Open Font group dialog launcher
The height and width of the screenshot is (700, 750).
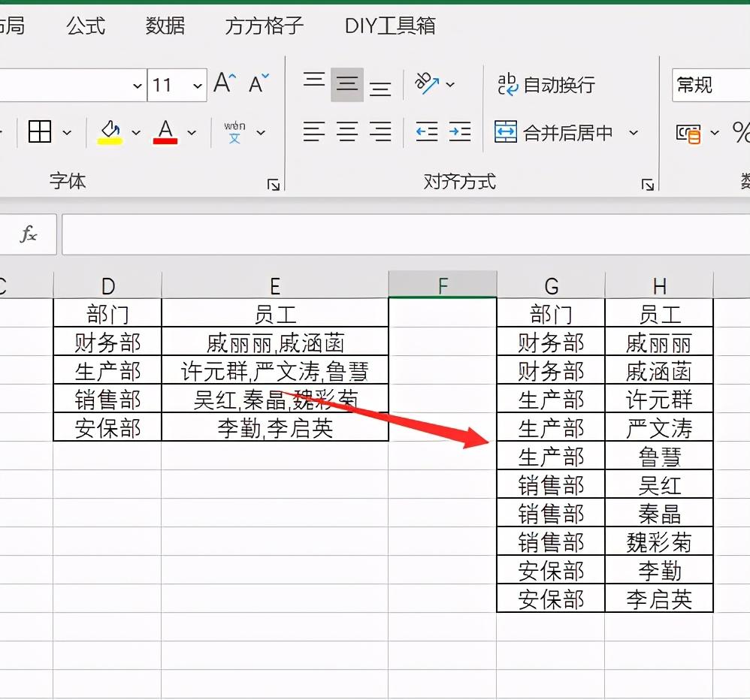273,185
